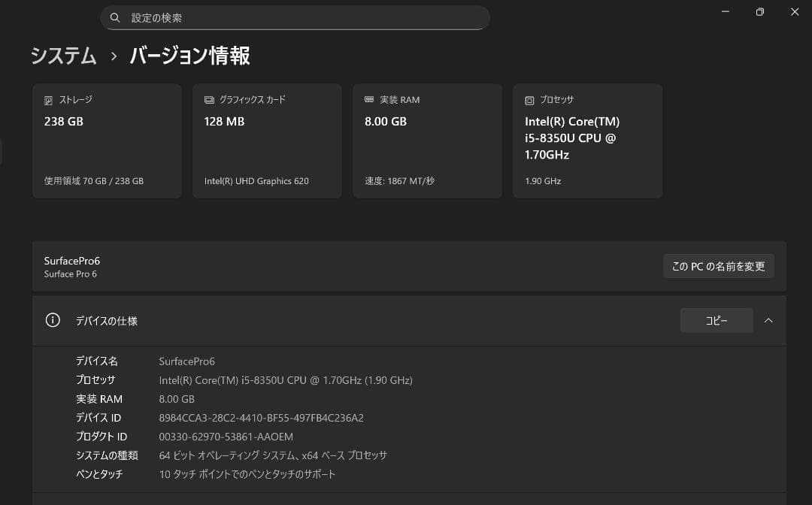Click the storage (ストレージ) icon

click(50, 99)
